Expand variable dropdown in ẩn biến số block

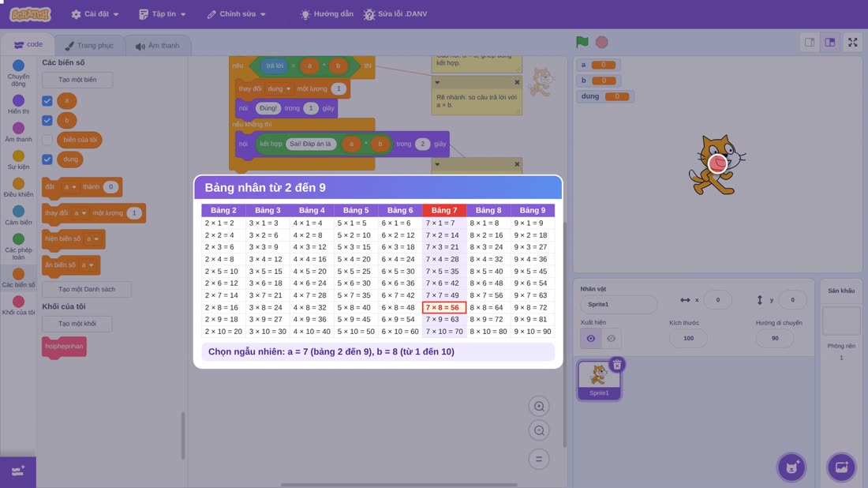[88, 265]
